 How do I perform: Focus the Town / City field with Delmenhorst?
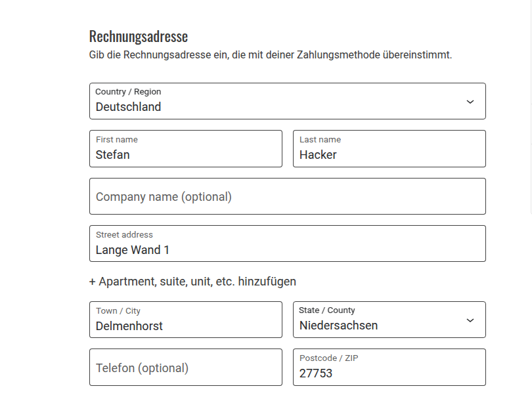coord(185,326)
